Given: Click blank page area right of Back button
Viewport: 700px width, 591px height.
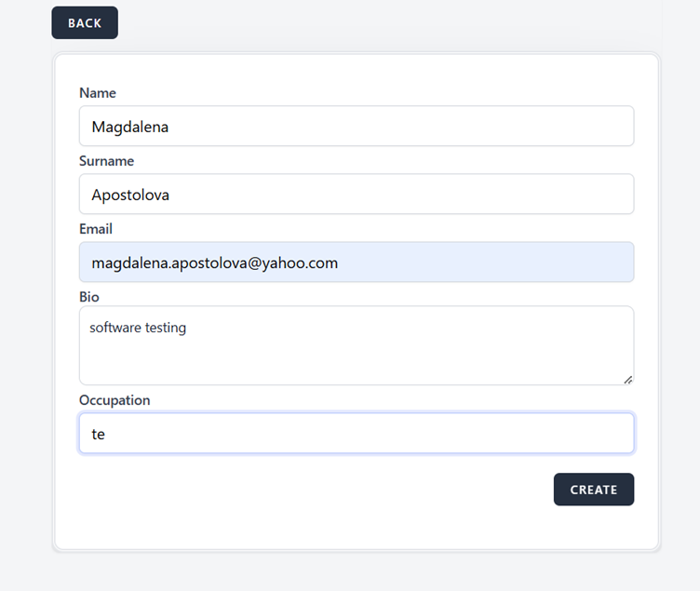Looking at the screenshot, I should coord(372,23).
